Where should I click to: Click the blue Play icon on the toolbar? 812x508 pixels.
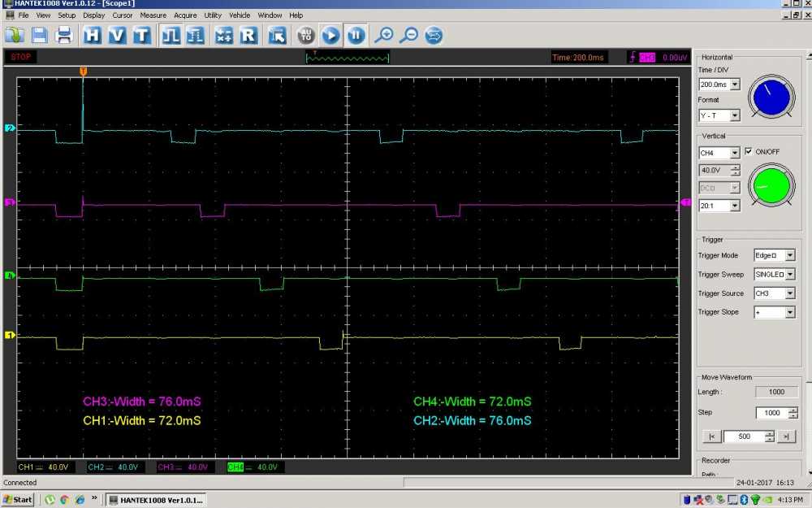(x=330, y=35)
